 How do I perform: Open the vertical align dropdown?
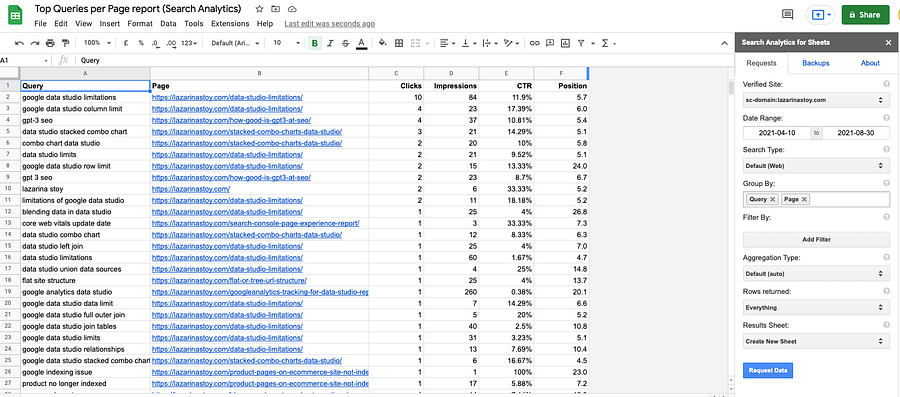coord(468,43)
